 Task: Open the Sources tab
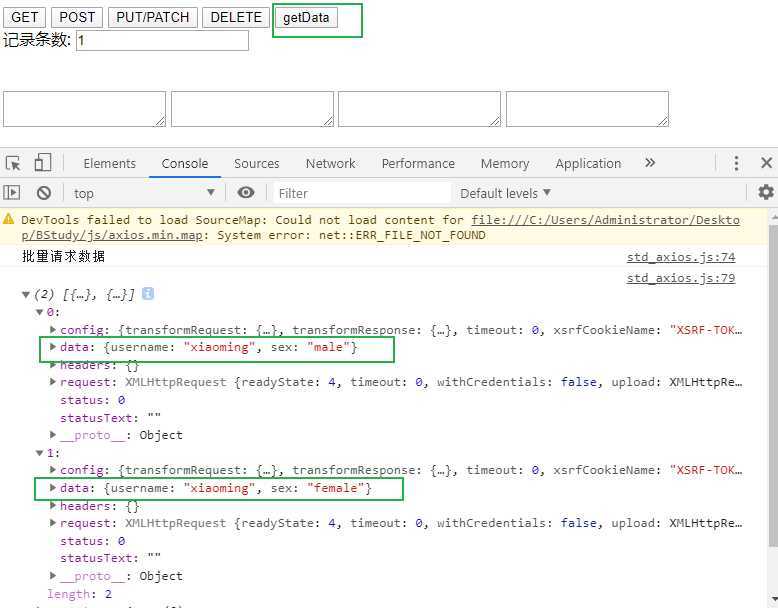pos(257,163)
